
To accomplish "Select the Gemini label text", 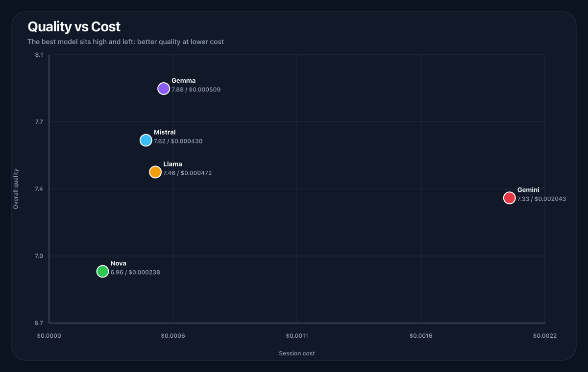I will coord(528,190).
